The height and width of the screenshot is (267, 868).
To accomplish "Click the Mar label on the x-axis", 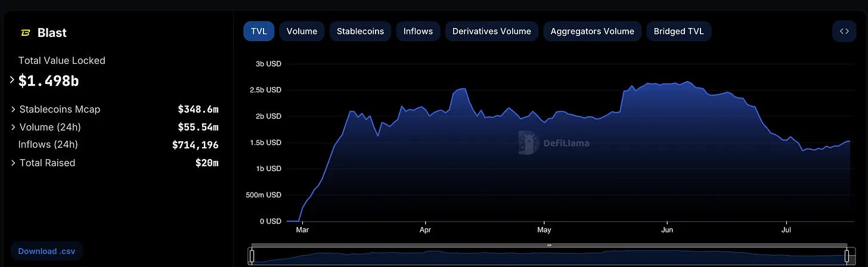I will click(302, 229).
